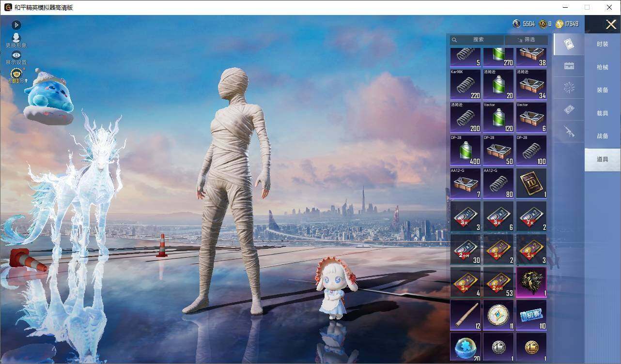Select the wooden stick item with 12

[466, 315]
